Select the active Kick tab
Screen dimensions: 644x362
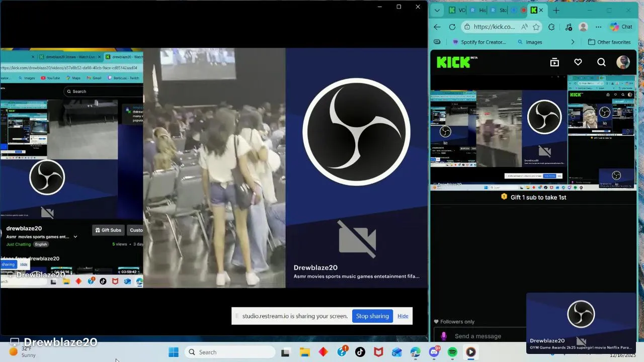click(x=534, y=10)
